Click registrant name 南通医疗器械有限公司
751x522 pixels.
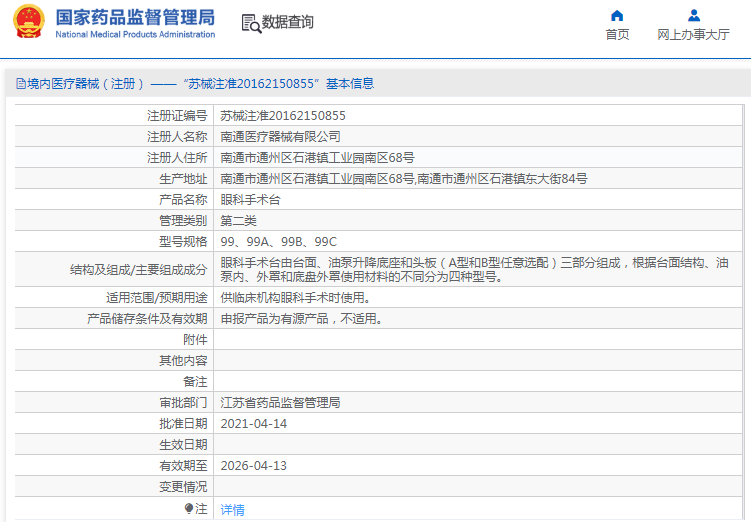pyautogui.click(x=280, y=136)
